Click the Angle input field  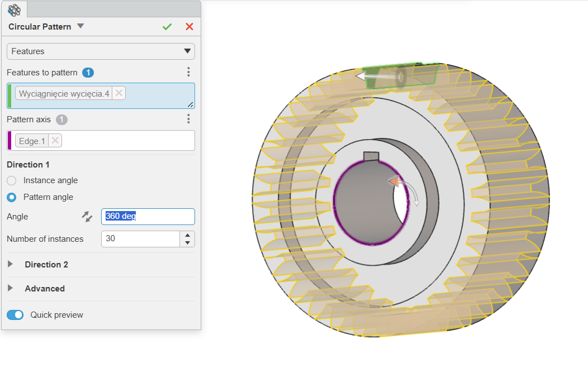pyautogui.click(x=148, y=217)
